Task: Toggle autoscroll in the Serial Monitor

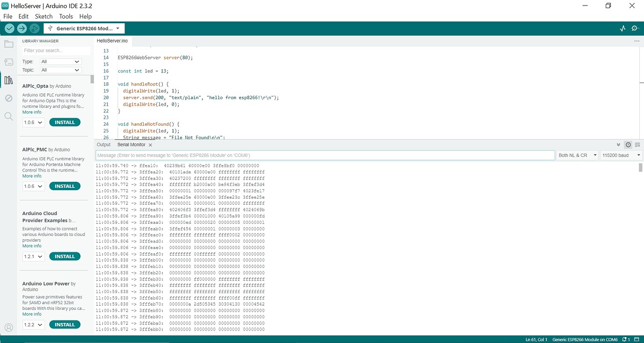Action: pos(618,144)
